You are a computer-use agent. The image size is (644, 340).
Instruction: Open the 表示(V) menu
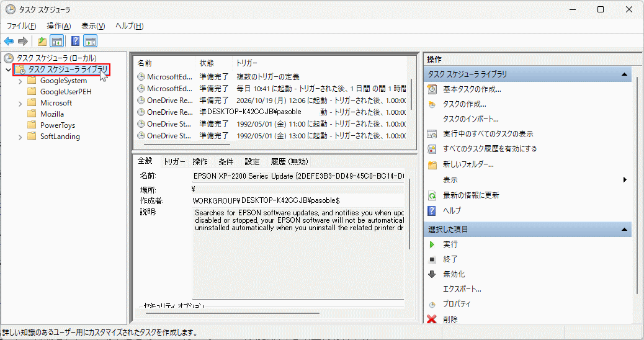tap(93, 26)
